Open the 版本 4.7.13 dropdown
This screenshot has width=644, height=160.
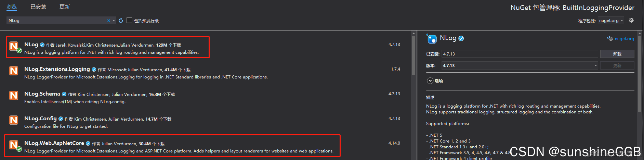(520, 65)
